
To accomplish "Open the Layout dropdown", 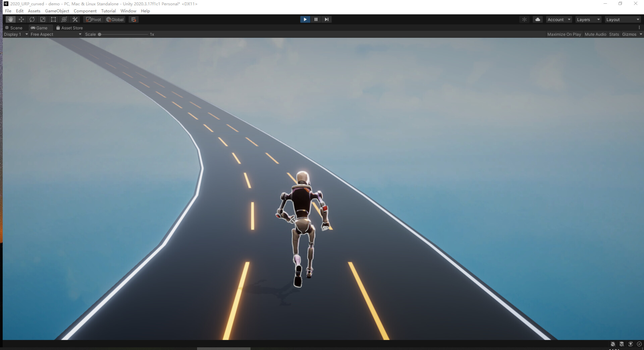I will click(622, 19).
